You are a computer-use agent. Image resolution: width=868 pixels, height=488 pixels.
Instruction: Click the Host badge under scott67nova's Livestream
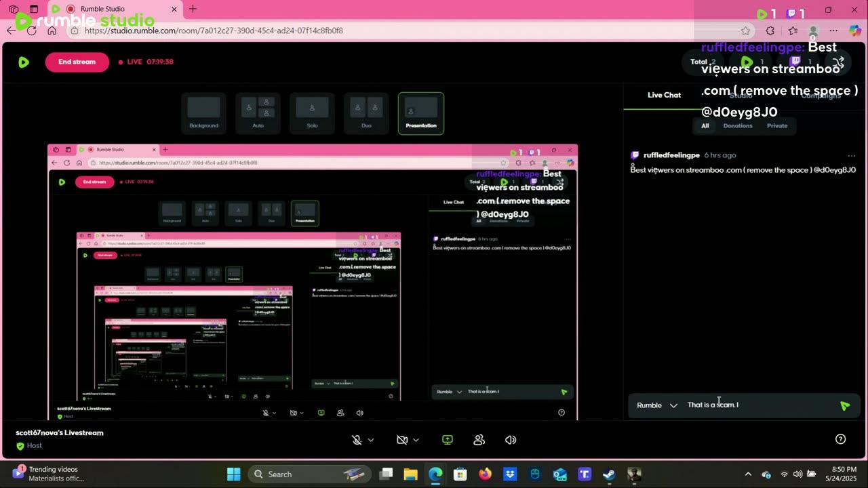(29, 445)
